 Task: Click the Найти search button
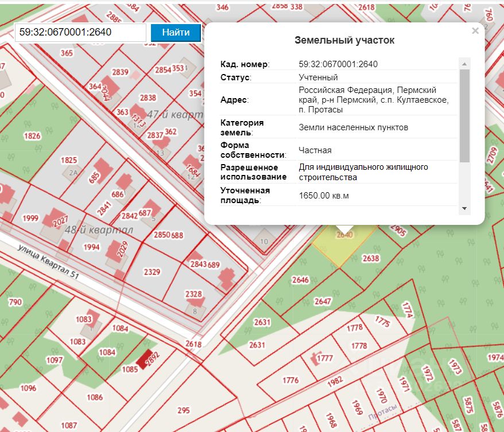click(176, 33)
